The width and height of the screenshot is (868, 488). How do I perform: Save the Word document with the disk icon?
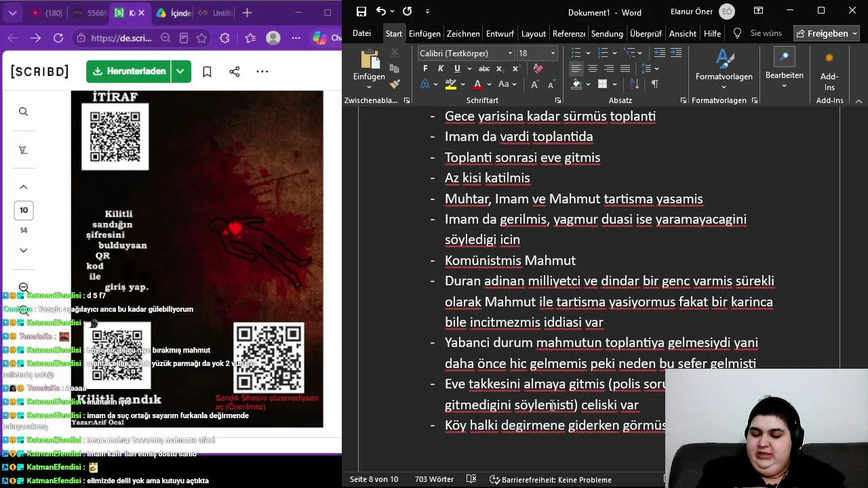[361, 12]
